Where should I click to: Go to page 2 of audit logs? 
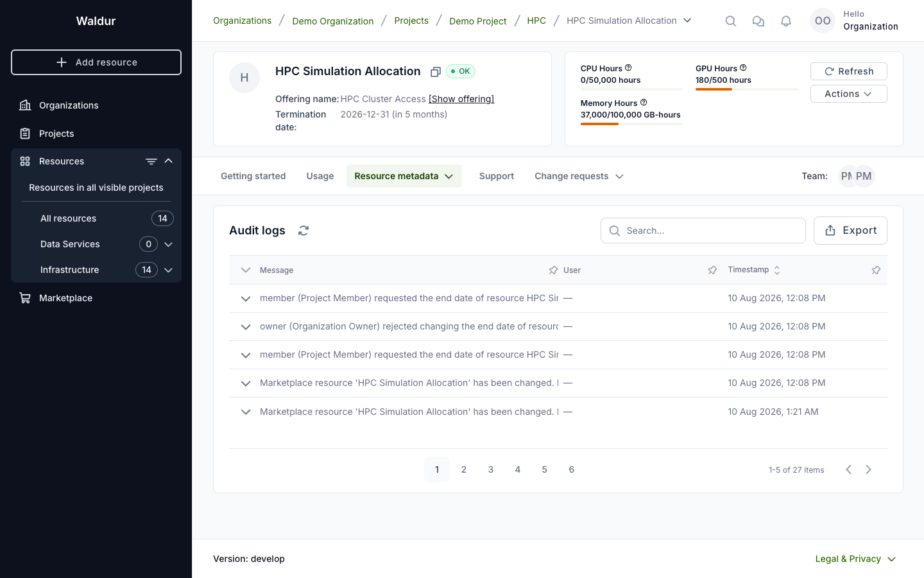coord(464,469)
